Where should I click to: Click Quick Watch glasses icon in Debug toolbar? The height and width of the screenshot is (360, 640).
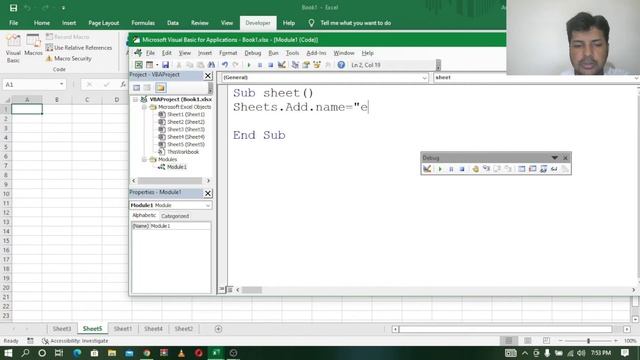tap(554, 169)
